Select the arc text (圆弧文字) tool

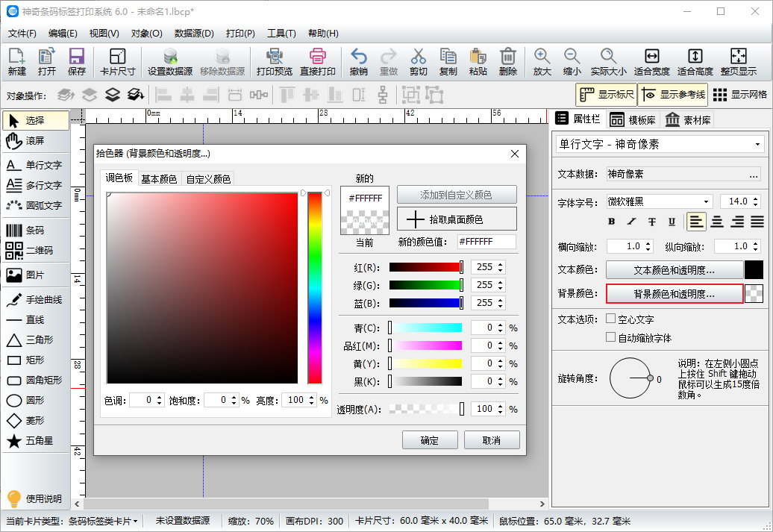35,205
